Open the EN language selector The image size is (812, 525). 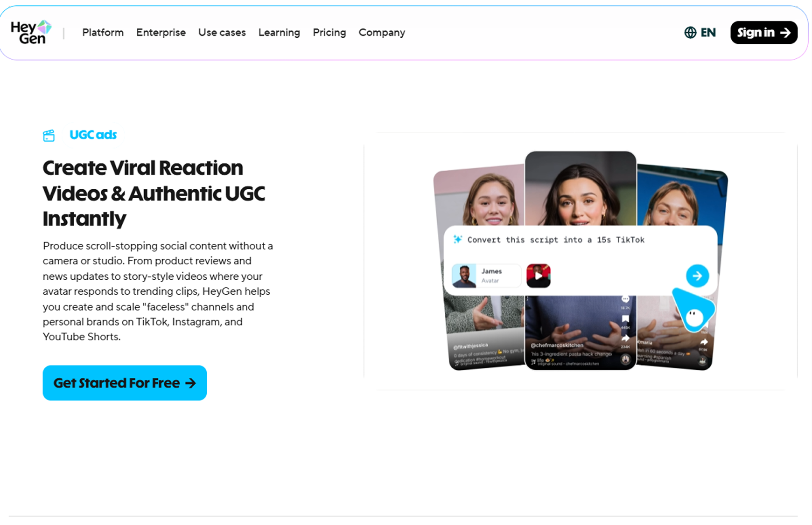point(708,33)
